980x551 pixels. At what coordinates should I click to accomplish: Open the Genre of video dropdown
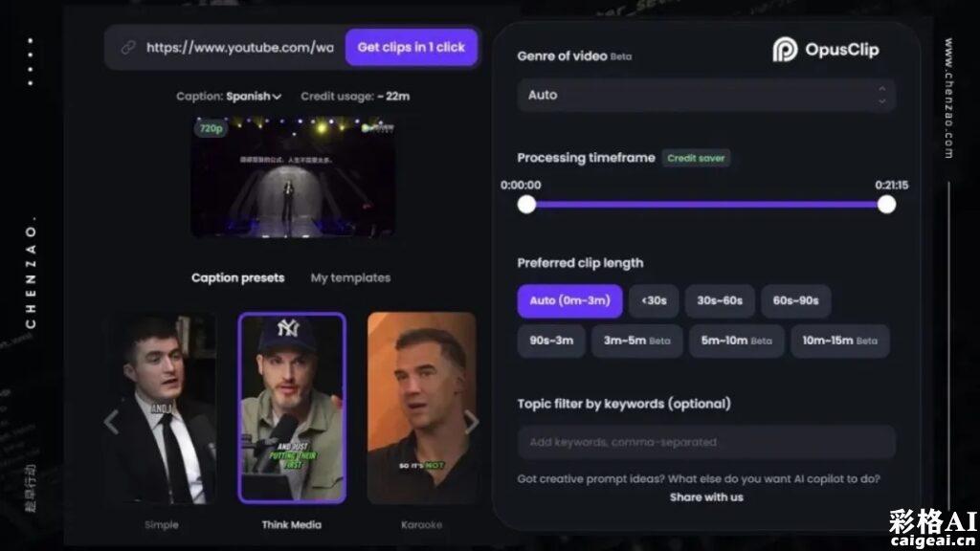pyautogui.click(x=706, y=95)
